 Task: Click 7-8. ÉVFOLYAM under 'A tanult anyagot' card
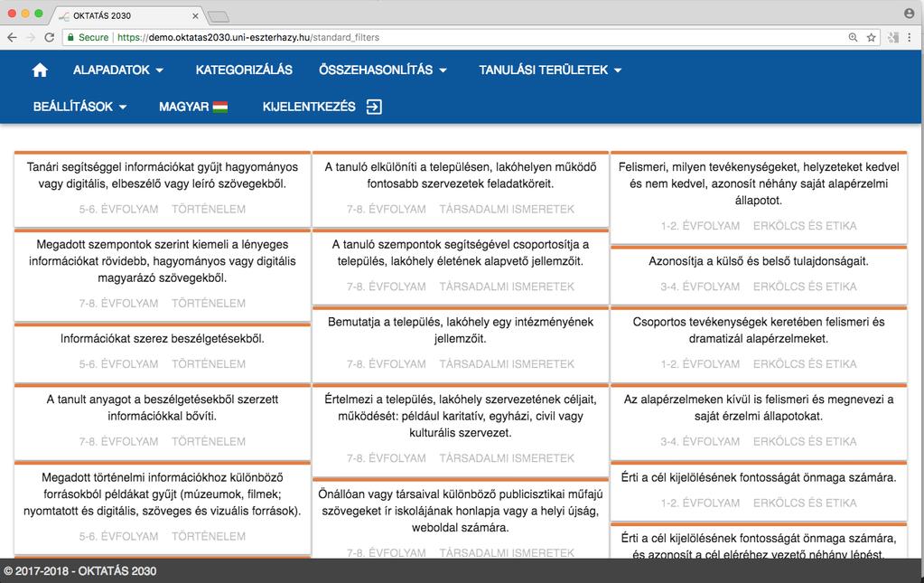tap(118, 441)
